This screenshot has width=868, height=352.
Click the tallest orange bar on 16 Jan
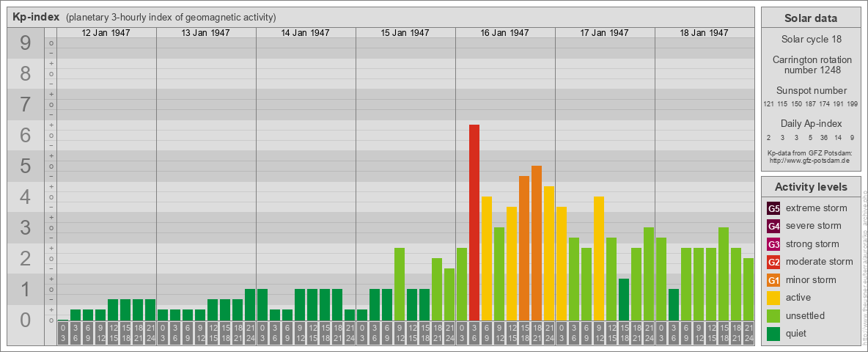(537, 243)
